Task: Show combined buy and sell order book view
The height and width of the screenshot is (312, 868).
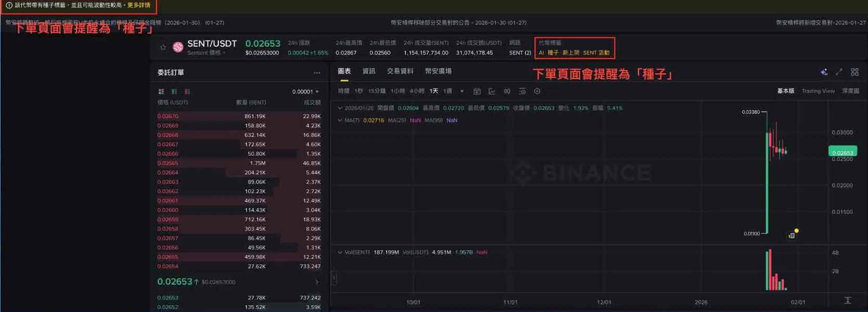Action: pyautogui.click(x=161, y=92)
